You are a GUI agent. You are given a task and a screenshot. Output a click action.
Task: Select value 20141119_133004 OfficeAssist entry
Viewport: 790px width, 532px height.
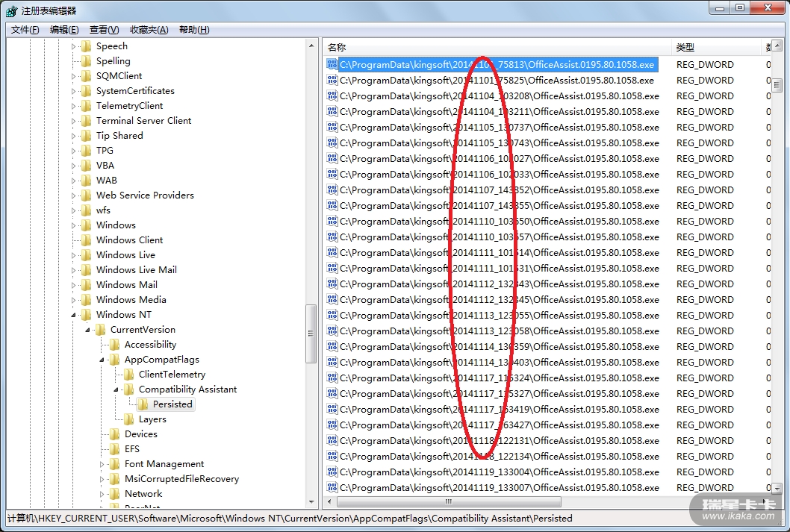pos(500,472)
